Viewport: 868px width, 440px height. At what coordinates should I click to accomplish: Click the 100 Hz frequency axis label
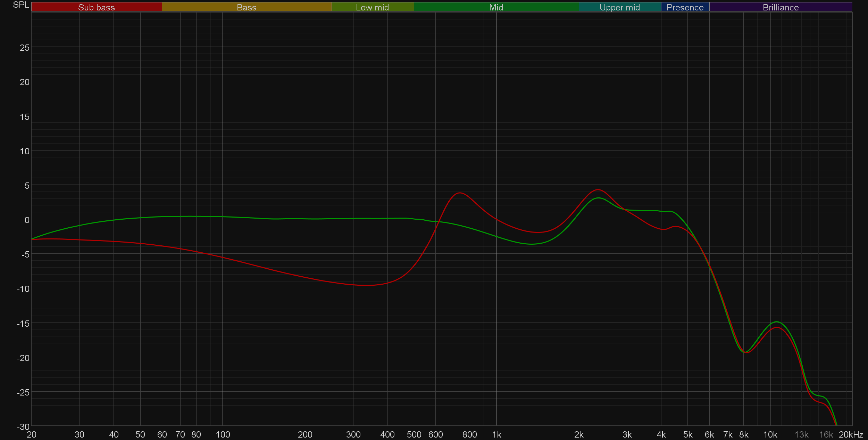point(223,435)
